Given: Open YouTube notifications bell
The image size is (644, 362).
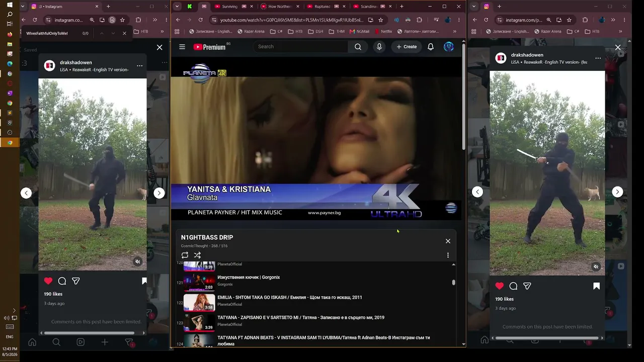Looking at the screenshot, I should 431,47.
